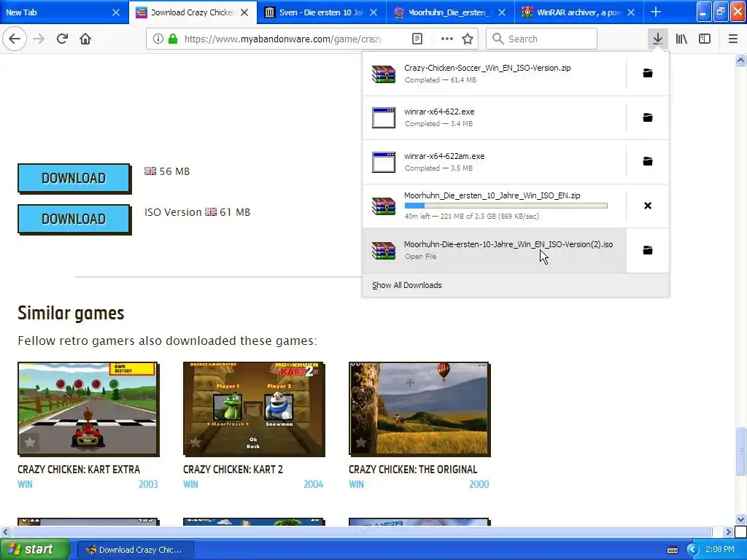Click the vertical scrollbar down arrow
This screenshot has height=560, width=747.
[x=740, y=519]
